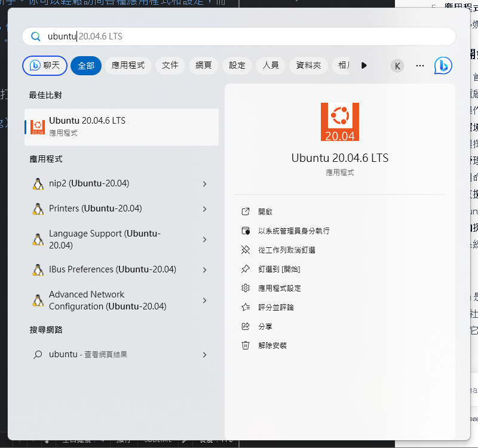Expand IBus Preferences chevron
The width and height of the screenshot is (478, 448).
point(205,270)
